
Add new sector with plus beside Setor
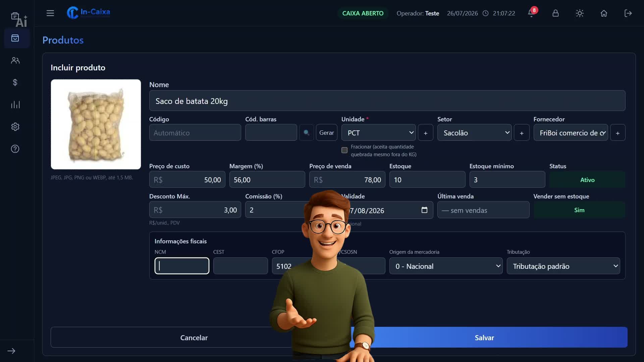point(522,133)
